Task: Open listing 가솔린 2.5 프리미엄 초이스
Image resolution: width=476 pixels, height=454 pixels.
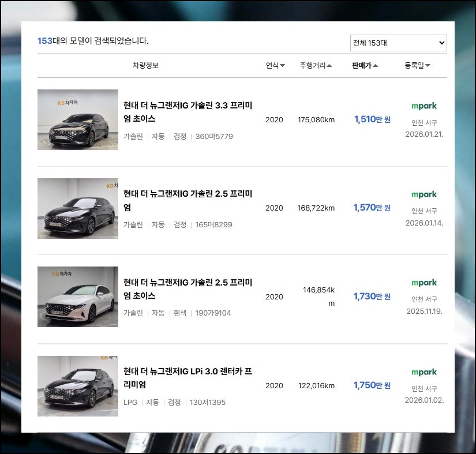Action: coord(188,289)
